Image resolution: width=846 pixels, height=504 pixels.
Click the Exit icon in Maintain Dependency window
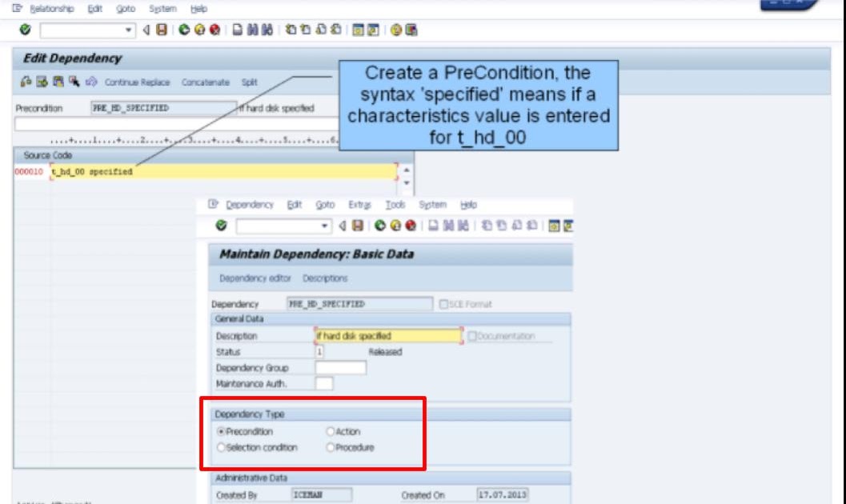coord(394,226)
